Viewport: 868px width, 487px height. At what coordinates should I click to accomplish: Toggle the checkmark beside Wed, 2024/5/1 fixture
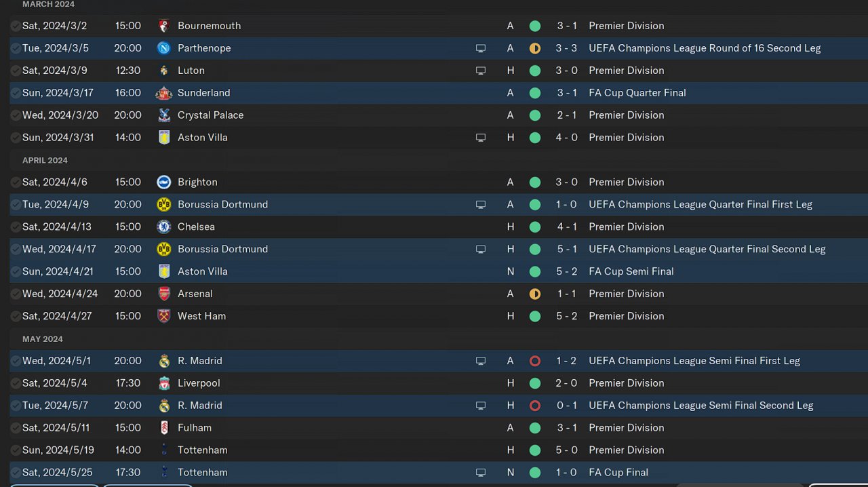pyautogui.click(x=16, y=361)
